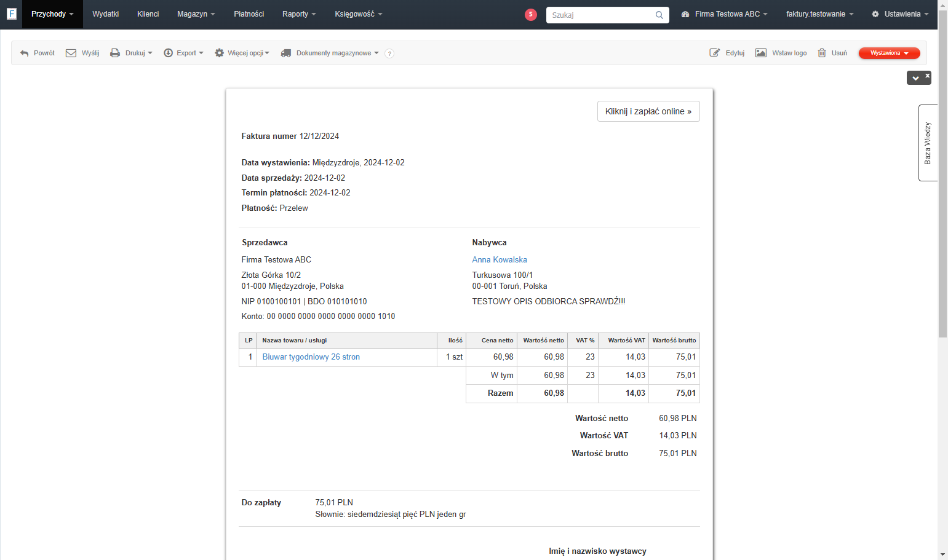948x560 pixels.
Task: Navigate to Płatności
Action: (249, 14)
